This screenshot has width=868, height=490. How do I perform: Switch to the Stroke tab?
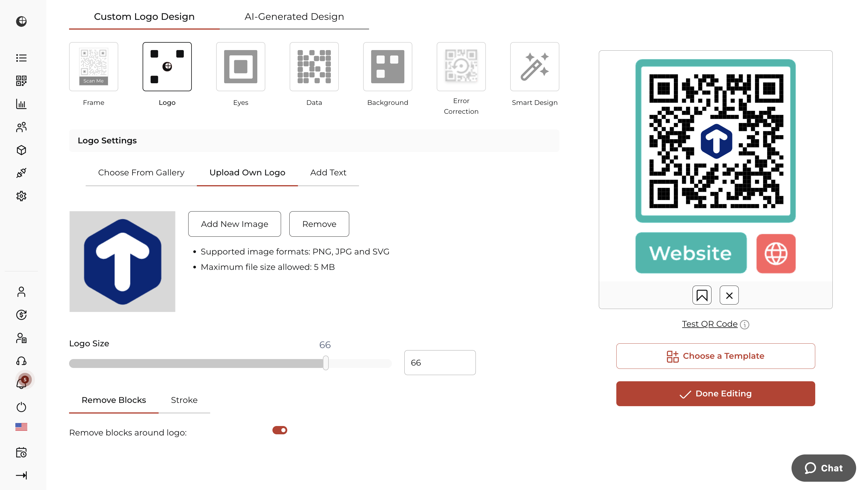(184, 400)
